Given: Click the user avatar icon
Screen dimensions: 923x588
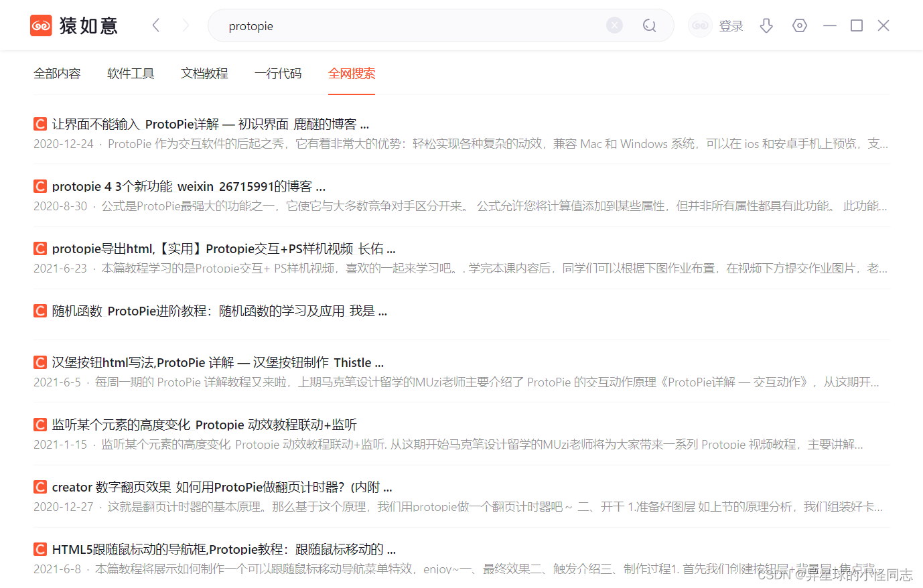Looking at the screenshot, I should pos(700,25).
